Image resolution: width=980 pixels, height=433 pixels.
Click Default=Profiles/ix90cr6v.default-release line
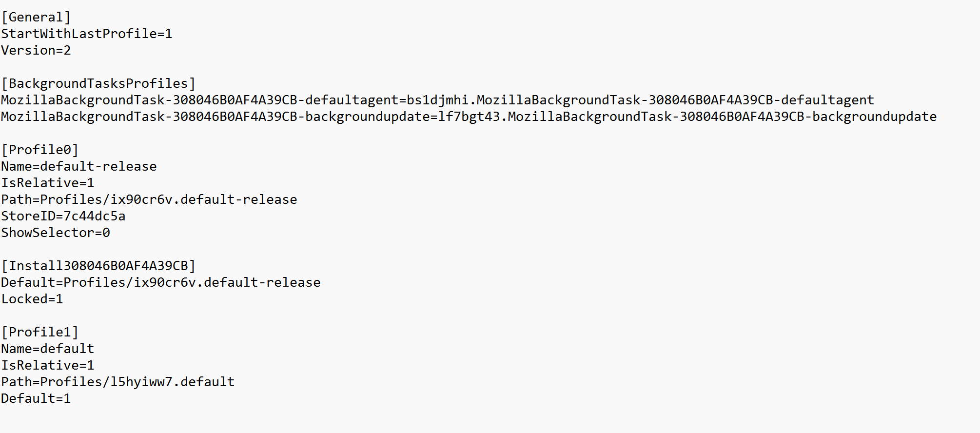click(161, 282)
